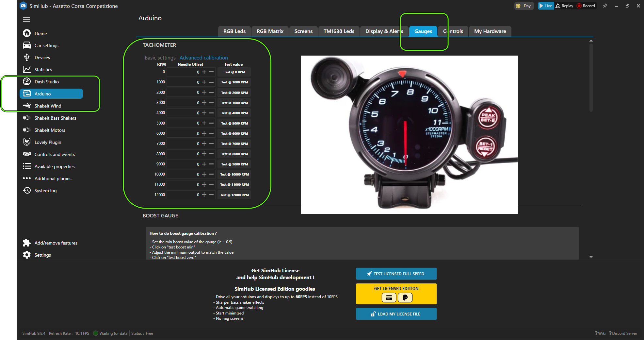Open the hamburger menu icon
This screenshot has width=644, height=340.
click(x=26, y=20)
